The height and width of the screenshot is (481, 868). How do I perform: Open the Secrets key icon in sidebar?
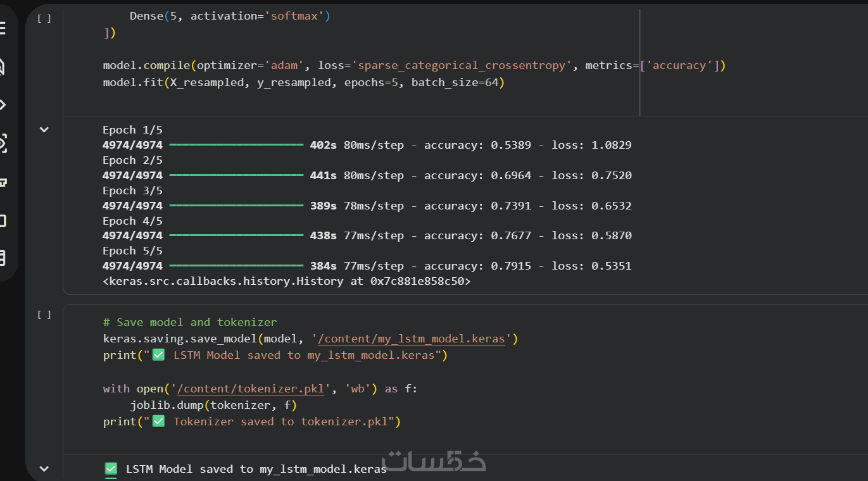[x=3, y=182]
